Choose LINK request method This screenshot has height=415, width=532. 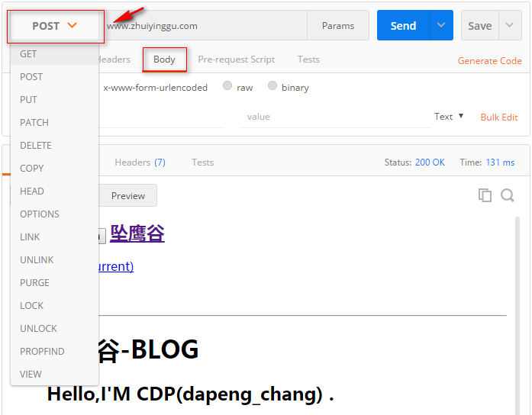(x=54, y=237)
